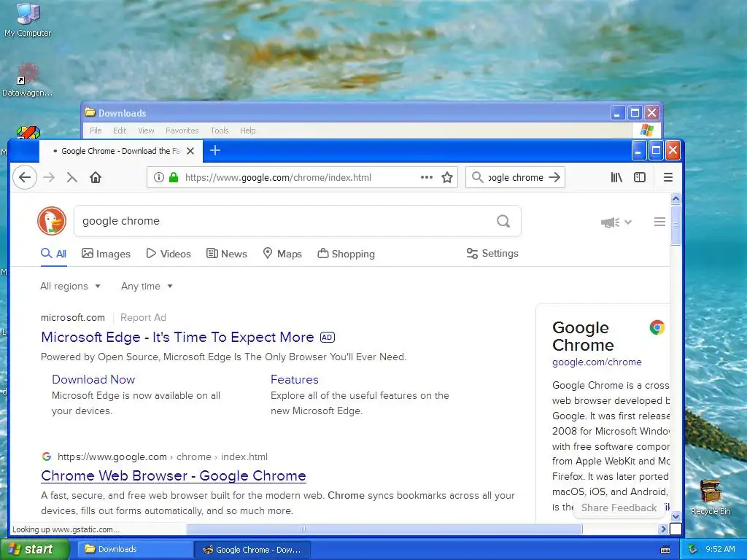This screenshot has width=747, height=560.
Task: Click the horizontal scrollbar thumb
Action: pos(384,529)
